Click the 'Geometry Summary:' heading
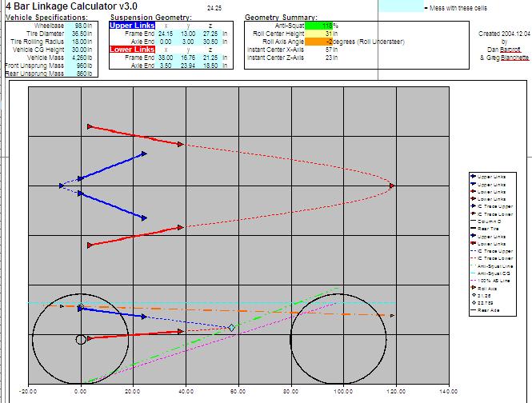The height and width of the screenshot is (403, 532). click(x=281, y=18)
